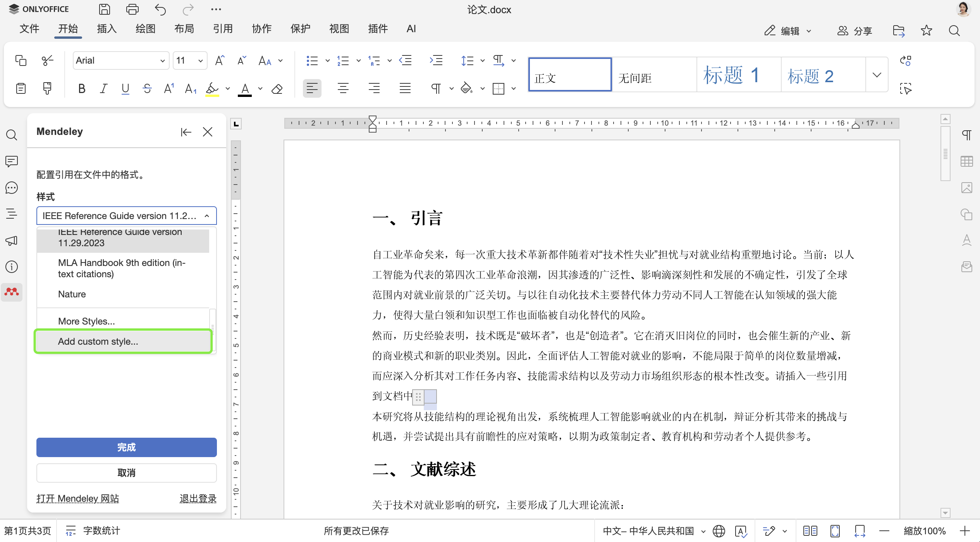980x542 pixels.
Task: Toggle Underline formatting
Action: 125,89
